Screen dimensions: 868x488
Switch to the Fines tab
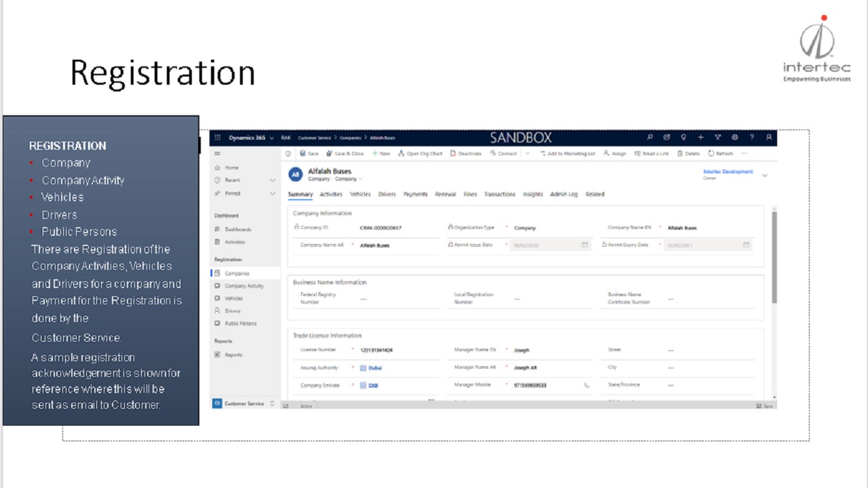pyautogui.click(x=470, y=195)
